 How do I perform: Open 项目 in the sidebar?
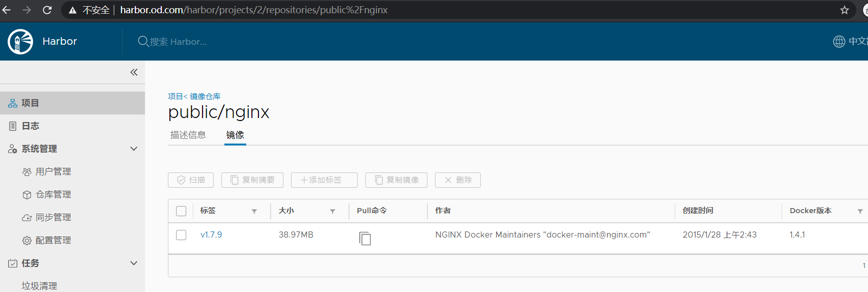coord(72,103)
